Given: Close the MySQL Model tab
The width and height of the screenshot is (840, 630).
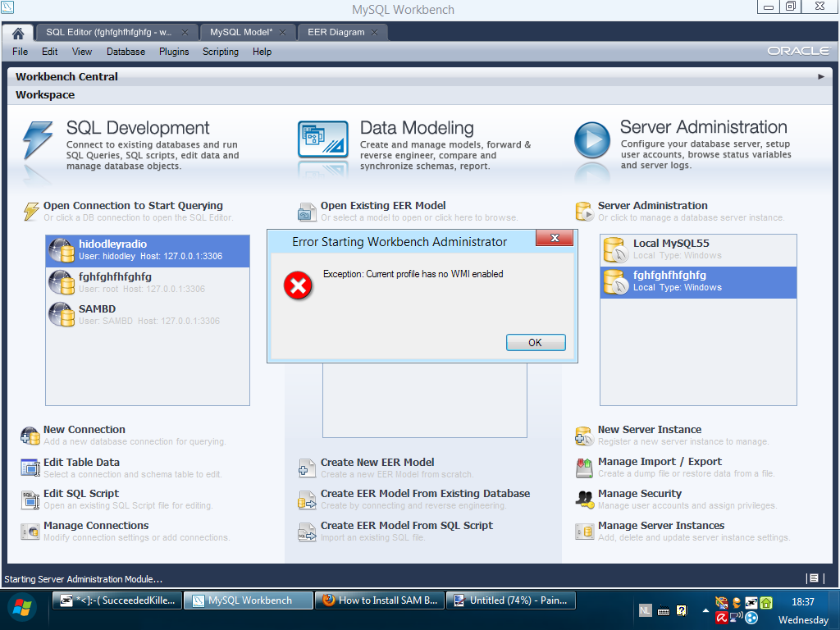Looking at the screenshot, I should coord(282,33).
